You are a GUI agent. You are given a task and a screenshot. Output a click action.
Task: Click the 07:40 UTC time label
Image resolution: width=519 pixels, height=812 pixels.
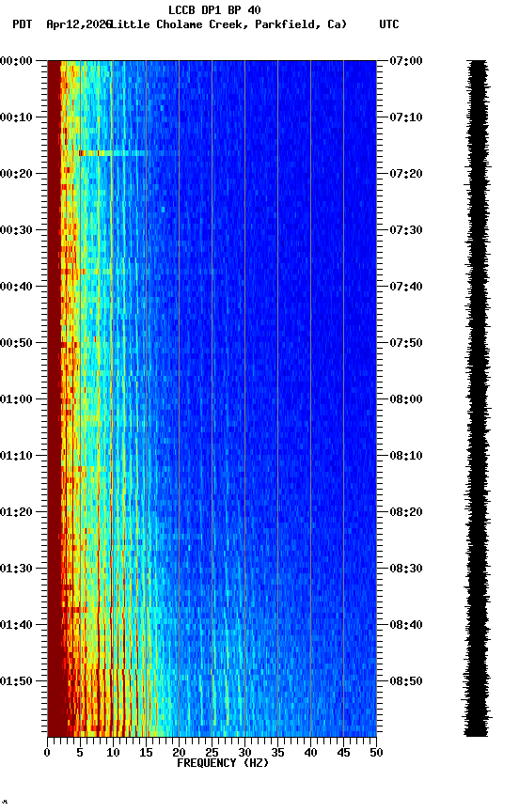point(406,287)
